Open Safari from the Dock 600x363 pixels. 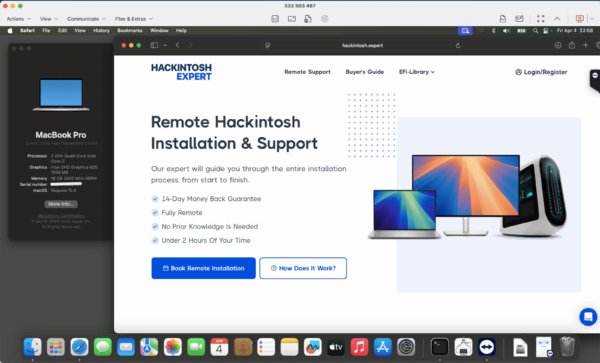point(79,347)
